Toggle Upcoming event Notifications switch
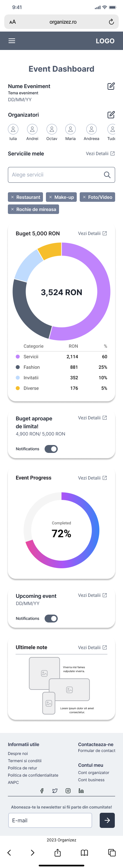The height and width of the screenshot is (868, 123). click(51, 618)
